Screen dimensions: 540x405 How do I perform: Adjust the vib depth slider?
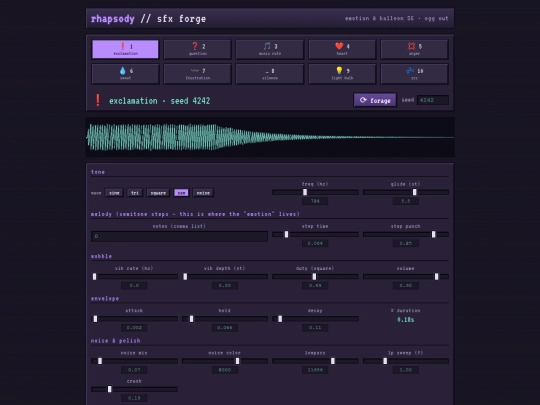pyautogui.click(x=225, y=277)
